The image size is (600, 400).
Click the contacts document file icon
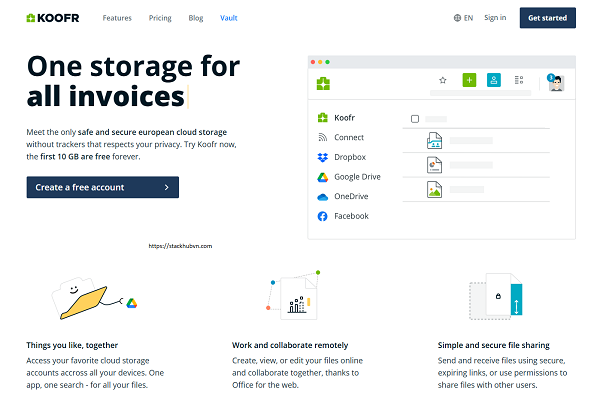[x=434, y=140]
